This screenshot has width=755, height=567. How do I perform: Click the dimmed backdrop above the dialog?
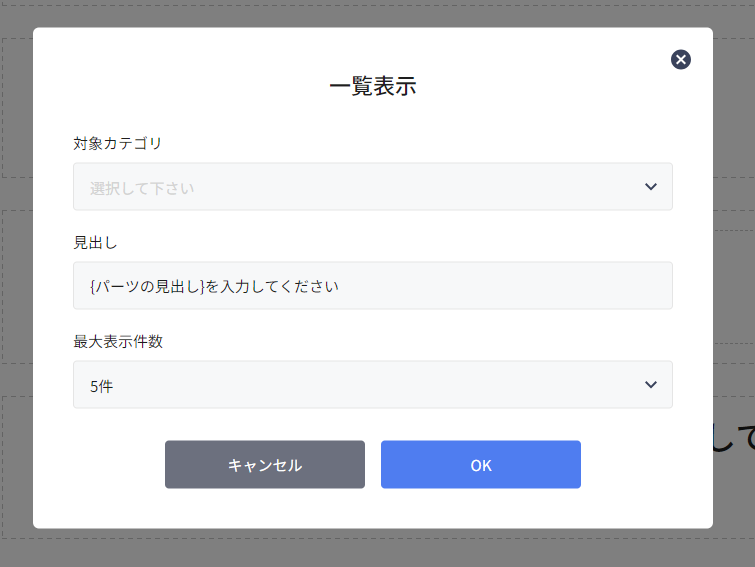(x=372, y=13)
